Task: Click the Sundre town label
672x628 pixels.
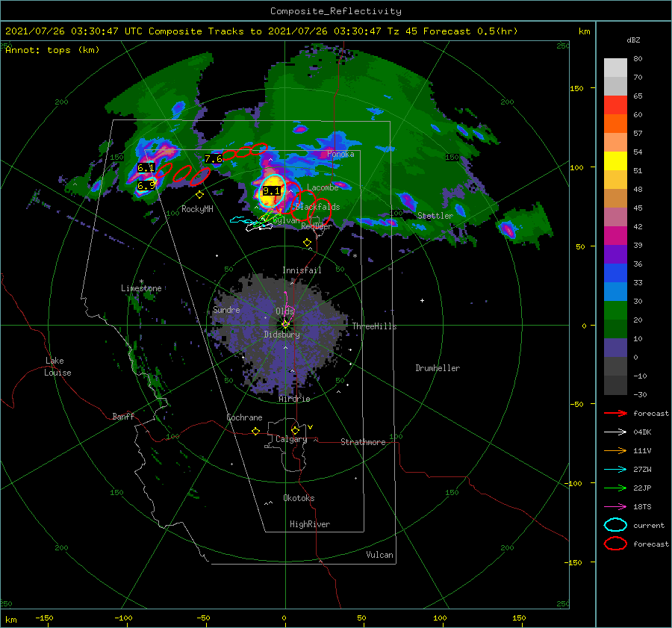Action: [x=226, y=310]
